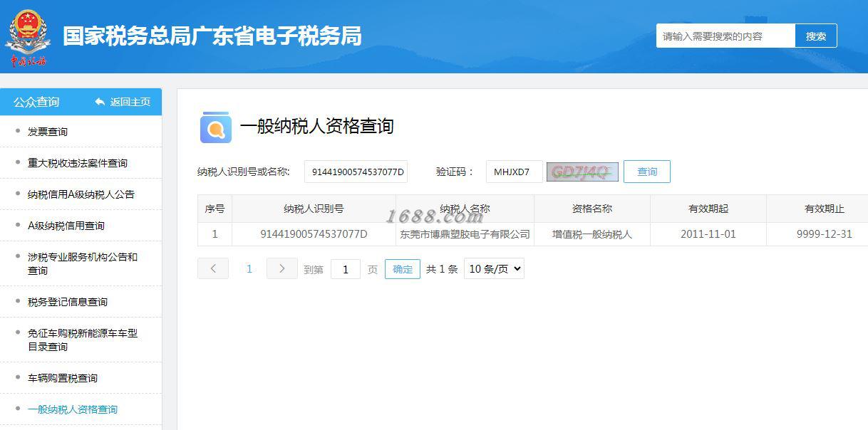Click the go-to-page number field

coord(346,269)
